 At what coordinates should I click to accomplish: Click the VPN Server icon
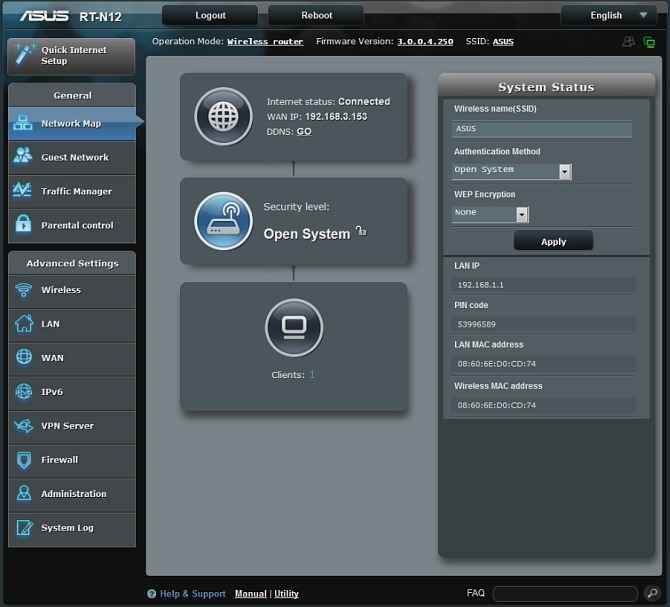click(24, 425)
